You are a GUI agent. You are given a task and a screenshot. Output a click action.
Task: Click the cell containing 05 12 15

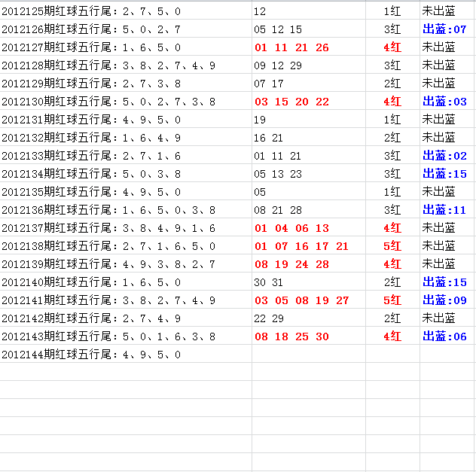click(x=278, y=29)
